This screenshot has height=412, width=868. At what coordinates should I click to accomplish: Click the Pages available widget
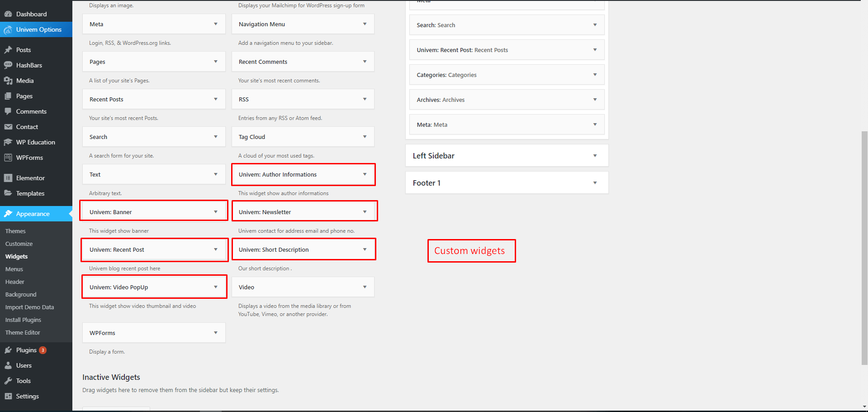pos(154,62)
